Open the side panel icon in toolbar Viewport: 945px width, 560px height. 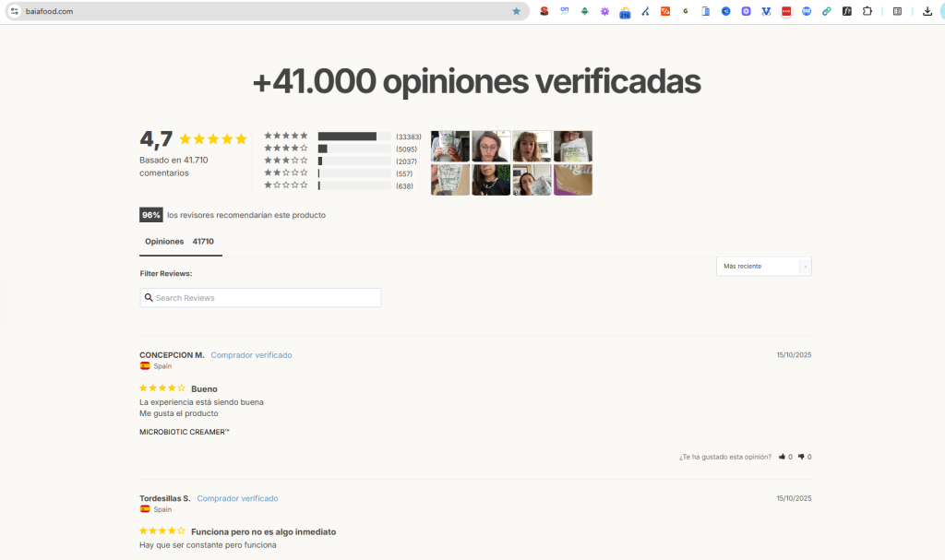coord(898,11)
